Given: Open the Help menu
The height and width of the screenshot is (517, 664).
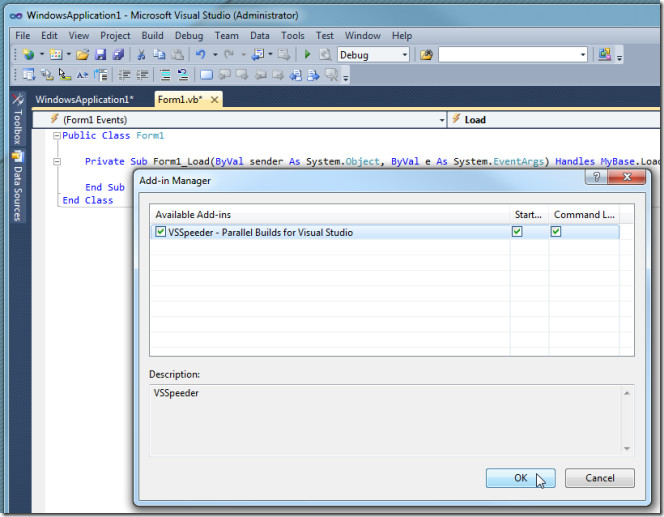Looking at the screenshot, I should [x=401, y=36].
